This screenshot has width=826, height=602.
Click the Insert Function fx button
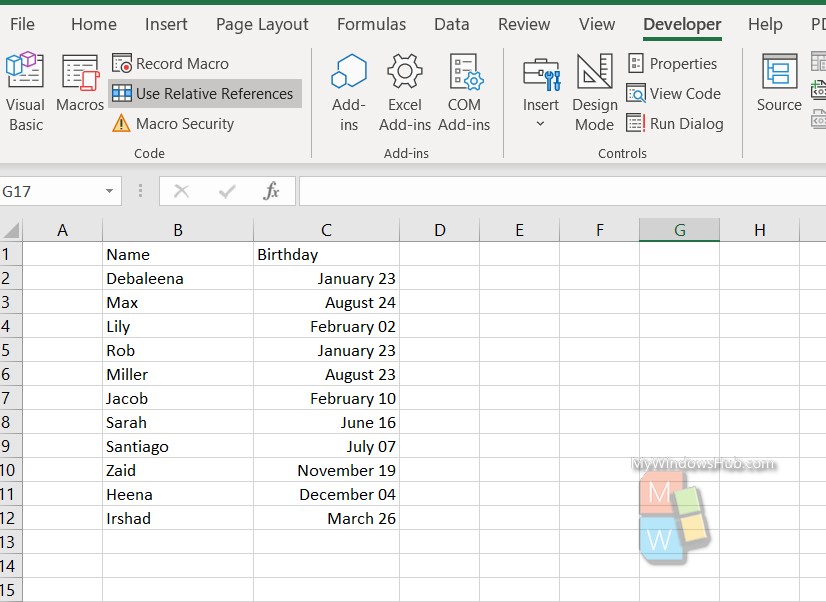271,190
